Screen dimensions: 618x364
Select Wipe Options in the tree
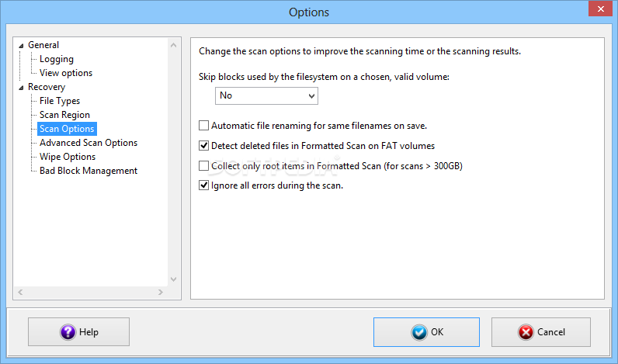[x=68, y=157]
